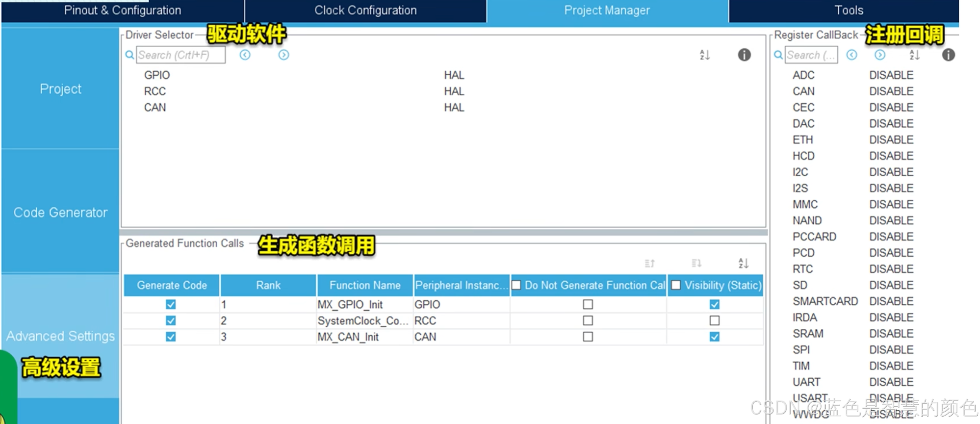Check Do Not Generate Function Call for MX_CAN_Init
The width and height of the screenshot is (980, 424).
[588, 337]
